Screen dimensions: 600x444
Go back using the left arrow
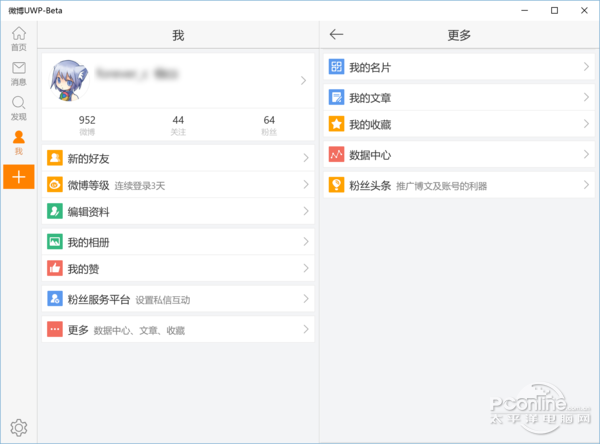[x=336, y=35]
